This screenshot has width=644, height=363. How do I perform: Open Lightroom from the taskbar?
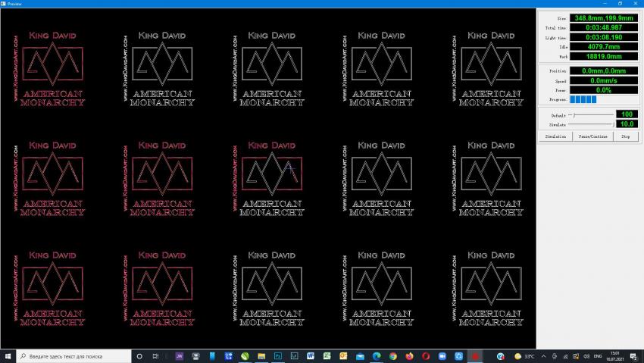(x=294, y=355)
